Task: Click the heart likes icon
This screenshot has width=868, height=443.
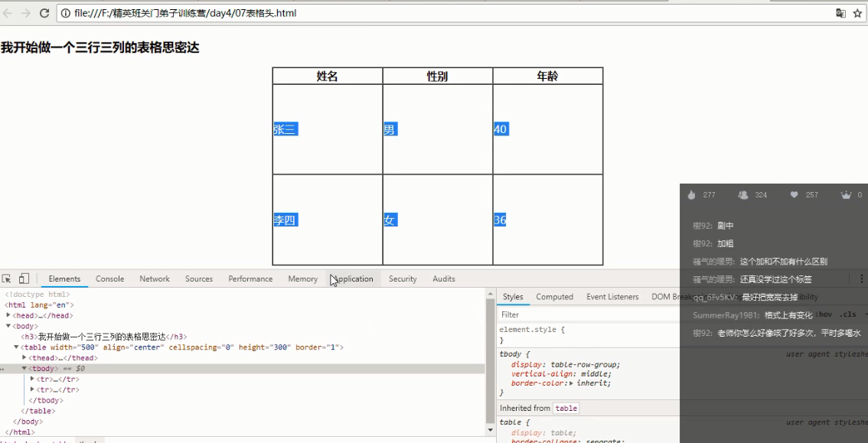Action: pyautogui.click(x=795, y=194)
